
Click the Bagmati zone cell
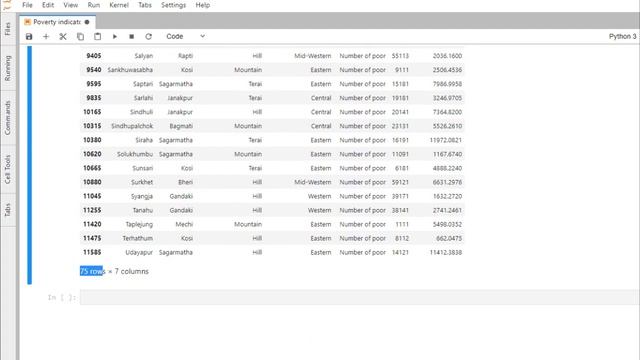181,126
